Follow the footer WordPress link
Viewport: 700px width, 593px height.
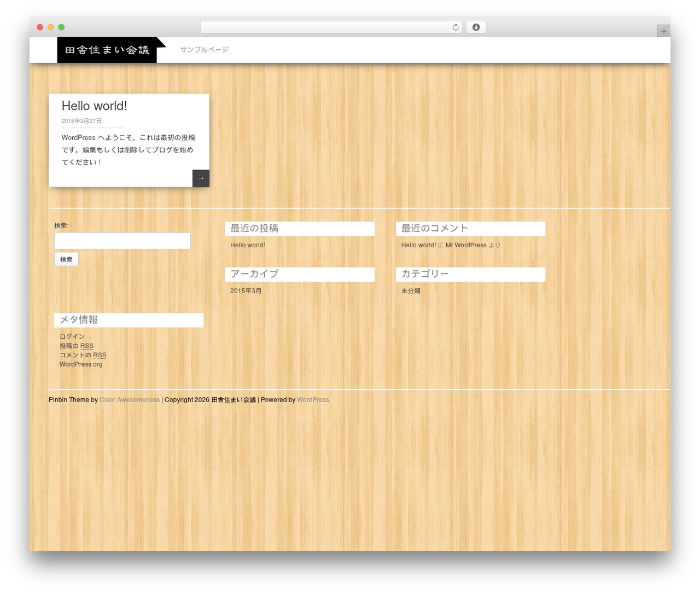[x=313, y=400]
